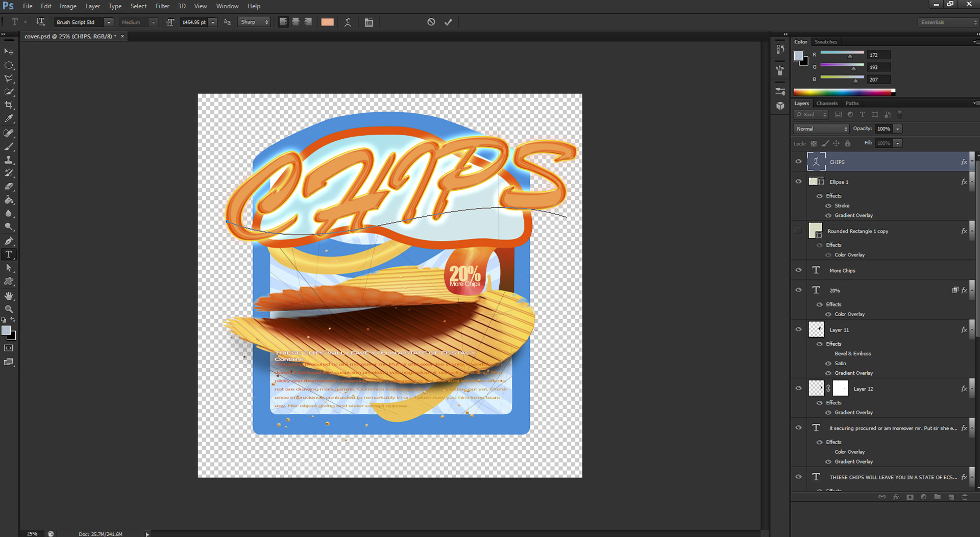Click the color spectrum ramp
The width and height of the screenshot is (980, 537).
(x=844, y=92)
